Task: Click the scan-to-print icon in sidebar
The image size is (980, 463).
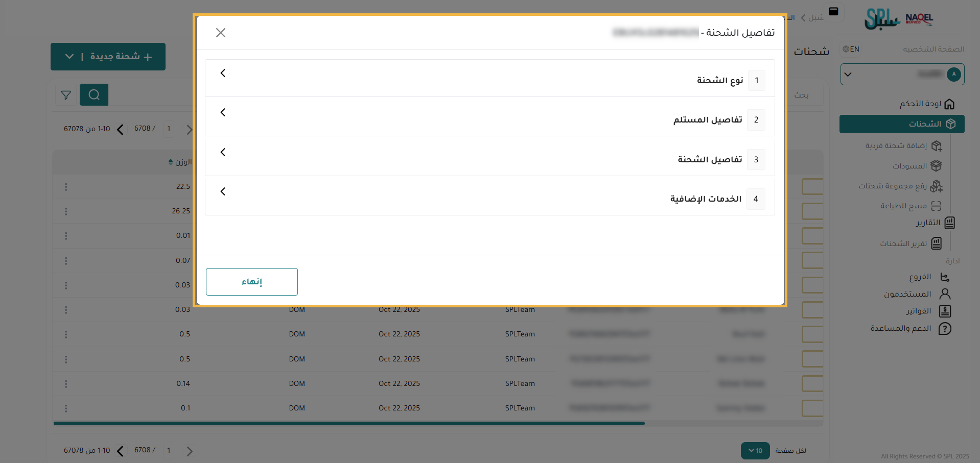Action: pos(936,206)
